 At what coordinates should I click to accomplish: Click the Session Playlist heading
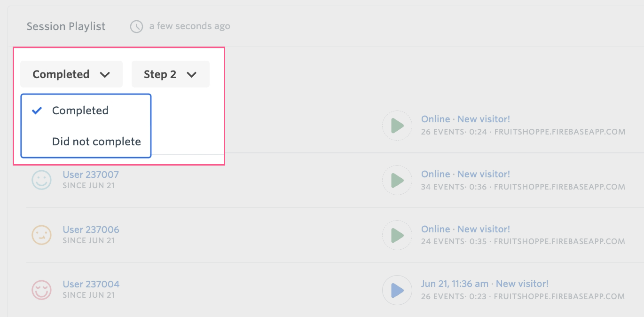point(66,26)
